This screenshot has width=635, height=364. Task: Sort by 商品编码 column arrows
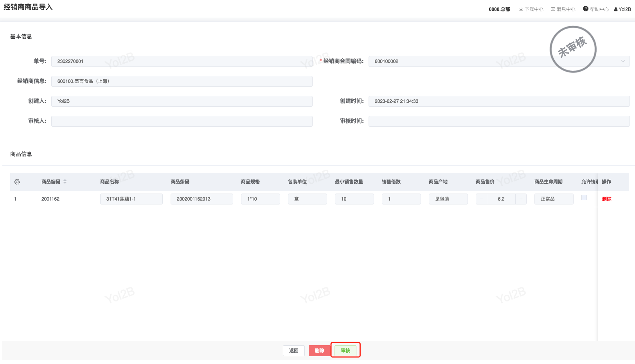pos(65,182)
